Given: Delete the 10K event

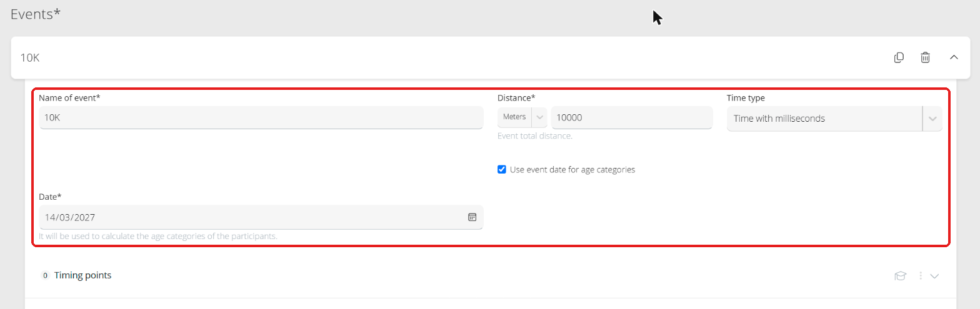Looking at the screenshot, I should pos(925,57).
